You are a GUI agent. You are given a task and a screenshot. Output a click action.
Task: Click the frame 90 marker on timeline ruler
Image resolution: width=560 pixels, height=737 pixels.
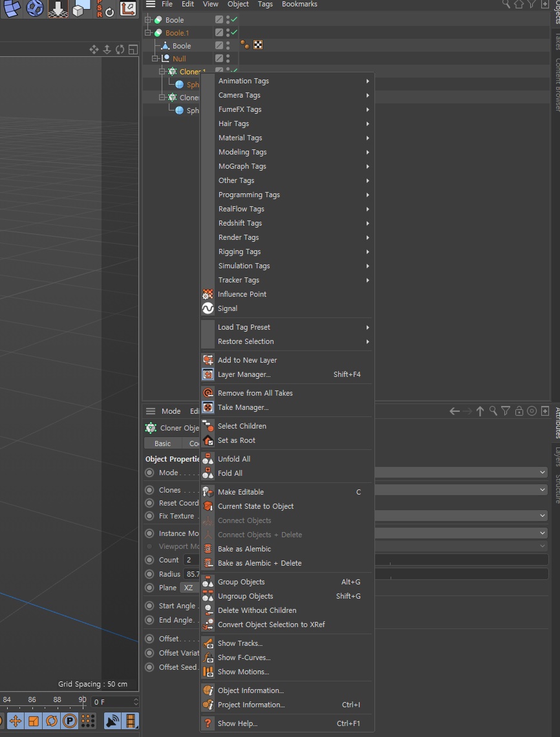(x=82, y=700)
